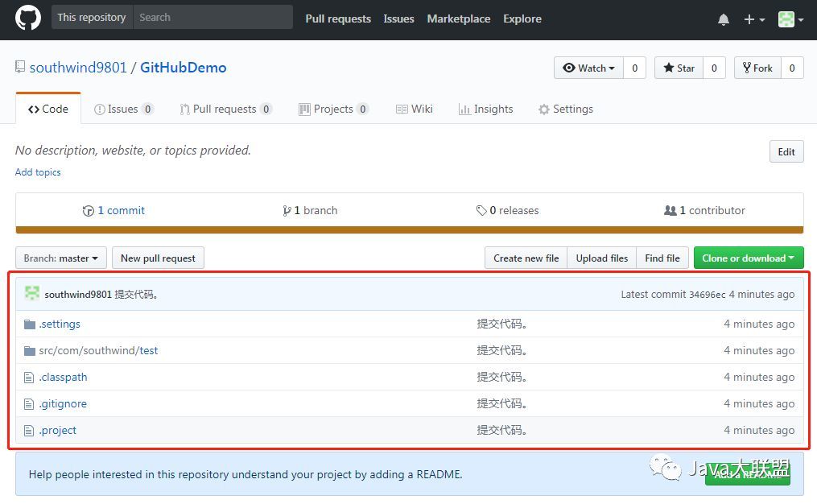817x504 pixels.
Task: Open the southwind9801 owner link
Action: coord(78,68)
